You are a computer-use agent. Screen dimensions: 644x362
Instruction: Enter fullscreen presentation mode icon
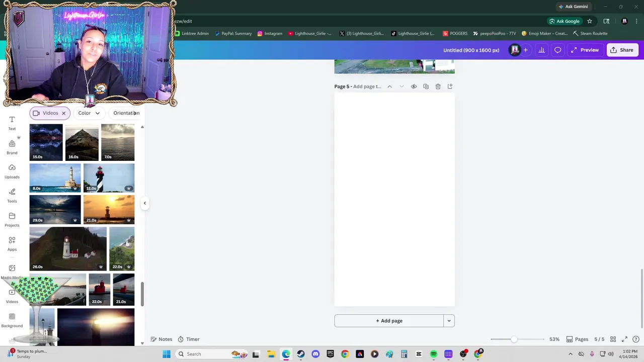pyautogui.click(x=624, y=339)
